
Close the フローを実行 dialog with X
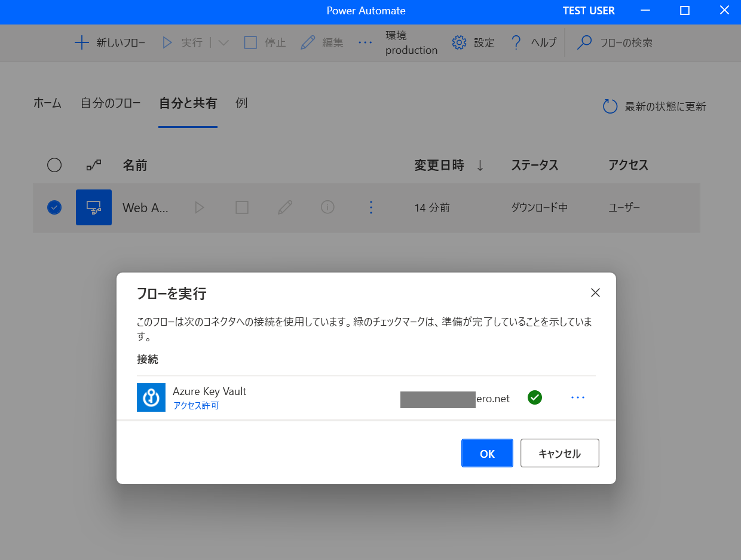595,293
